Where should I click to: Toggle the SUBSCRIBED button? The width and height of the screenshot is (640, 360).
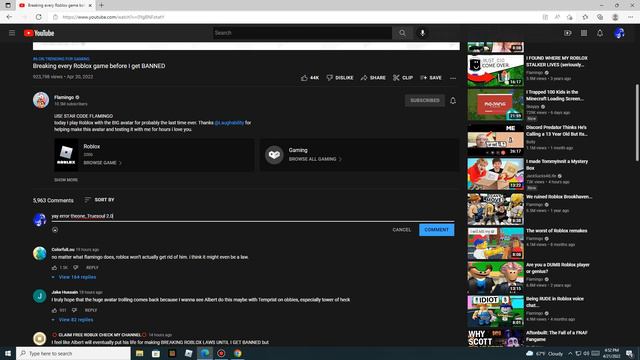pos(424,100)
